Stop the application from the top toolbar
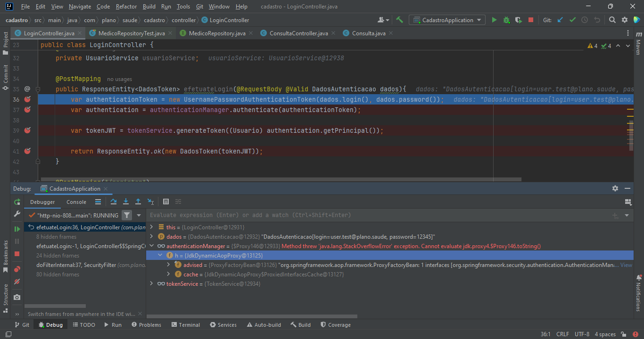The height and width of the screenshot is (339, 644). [x=531, y=20]
